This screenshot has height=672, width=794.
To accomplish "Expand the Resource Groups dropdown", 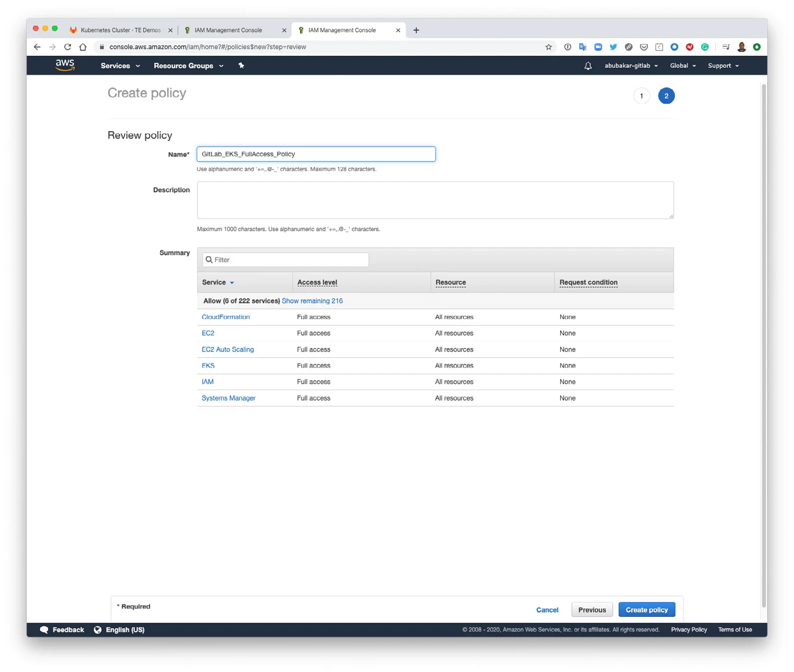I will 189,66.
